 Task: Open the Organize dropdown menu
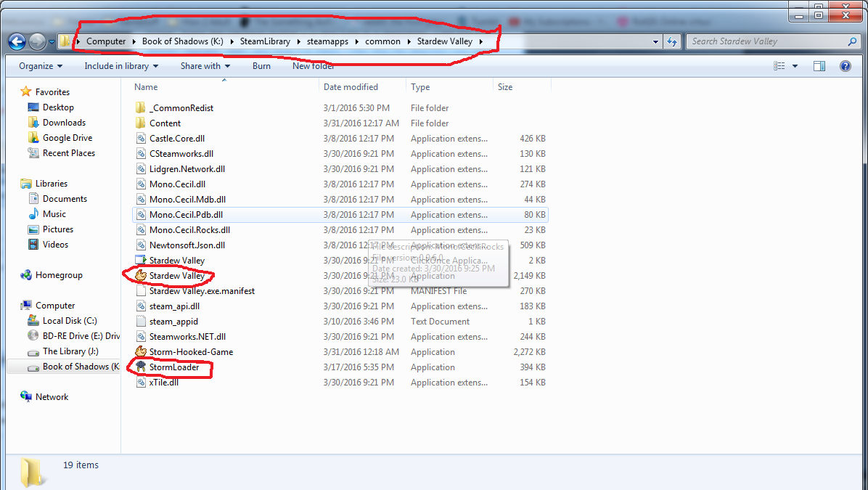click(x=41, y=66)
